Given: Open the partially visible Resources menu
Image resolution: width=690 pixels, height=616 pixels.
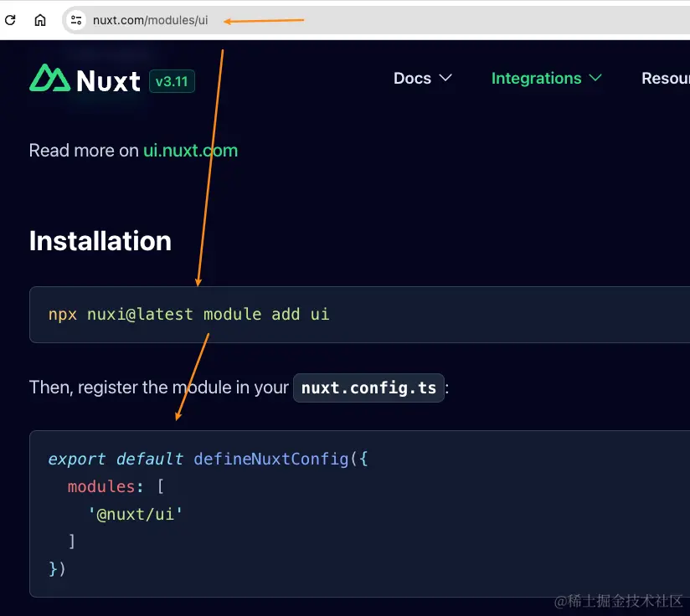Looking at the screenshot, I should tap(665, 78).
